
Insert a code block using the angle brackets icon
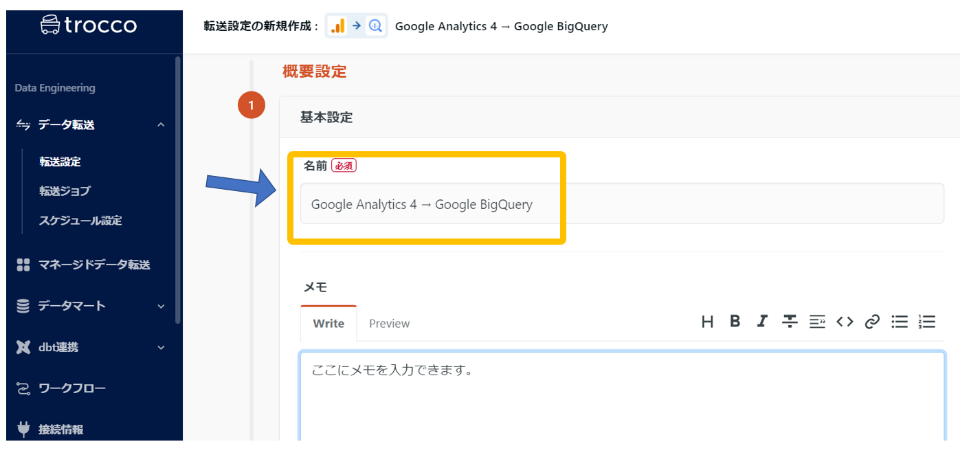[x=845, y=321]
